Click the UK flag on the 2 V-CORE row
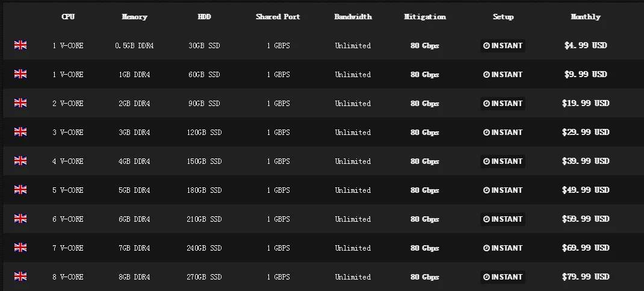 [x=20, y=103]
